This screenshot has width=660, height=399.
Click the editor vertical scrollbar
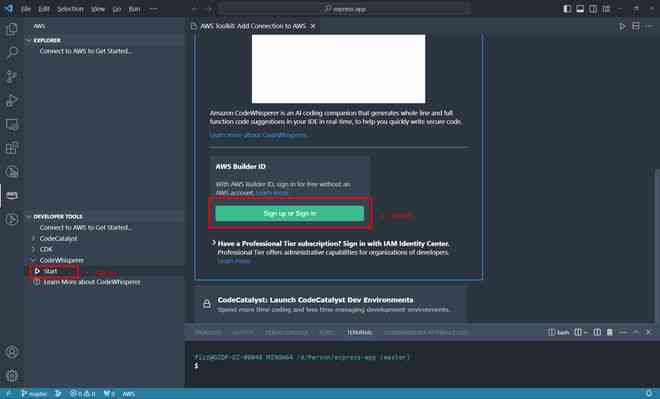tap(657, 244)
